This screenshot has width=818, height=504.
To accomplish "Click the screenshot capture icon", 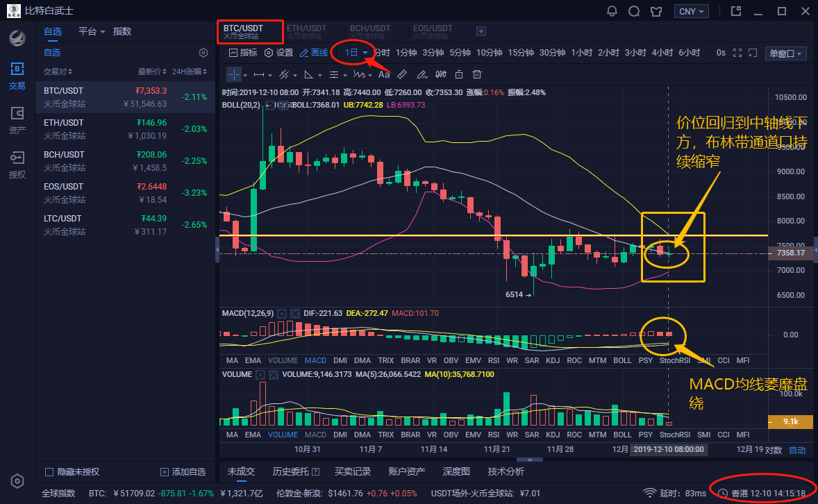I will pos(753,53).
